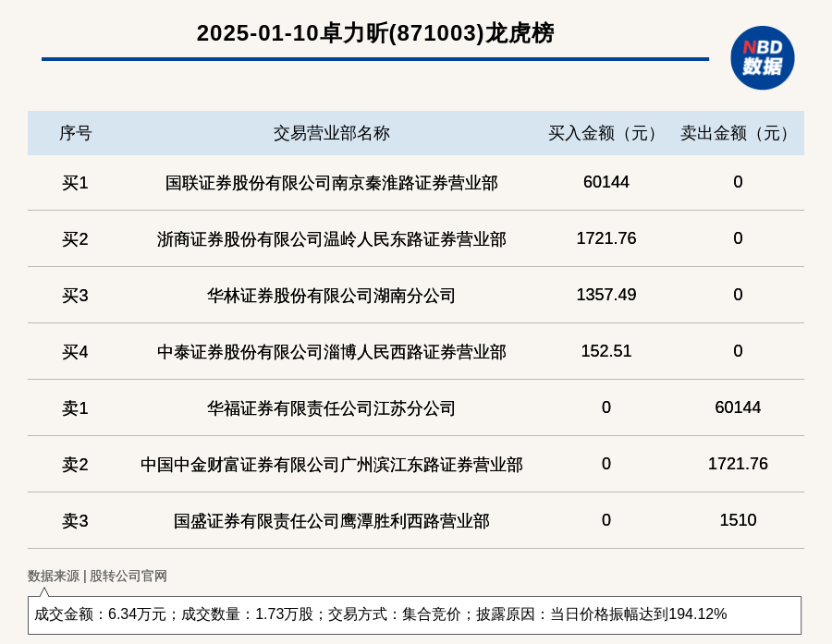Click the sell amount 0 in 买4 row
Viewport: 832px width, 644px height.
click(x=738, y=351)
